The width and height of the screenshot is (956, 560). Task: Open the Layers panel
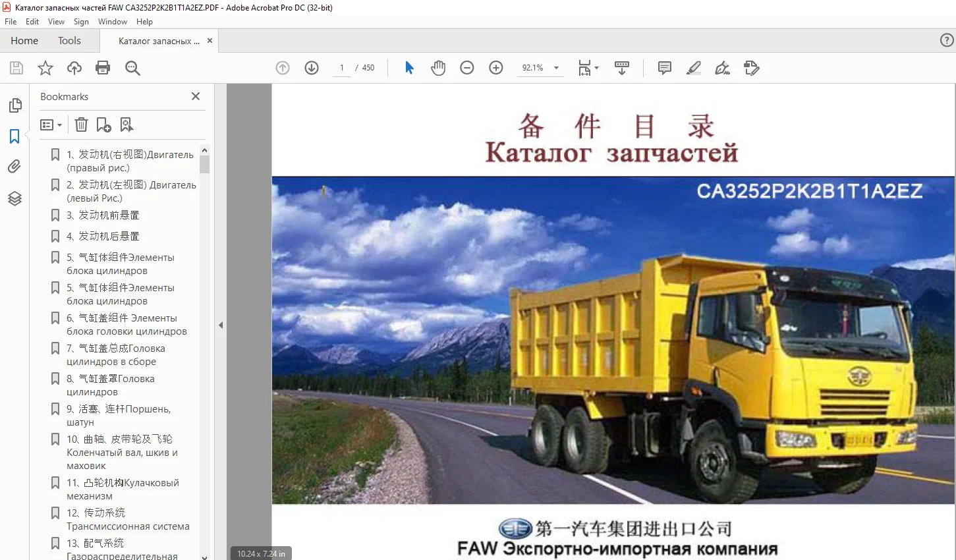pos(14,198)
